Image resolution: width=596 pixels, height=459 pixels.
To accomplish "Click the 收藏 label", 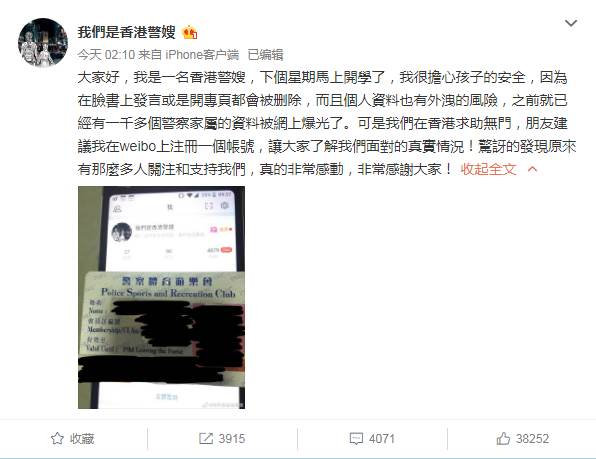I will (82, 439).
